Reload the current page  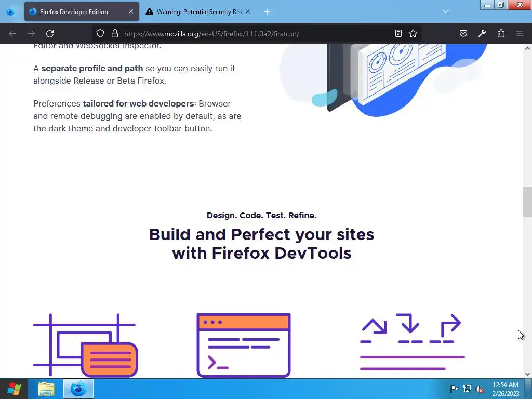[50, 34]
